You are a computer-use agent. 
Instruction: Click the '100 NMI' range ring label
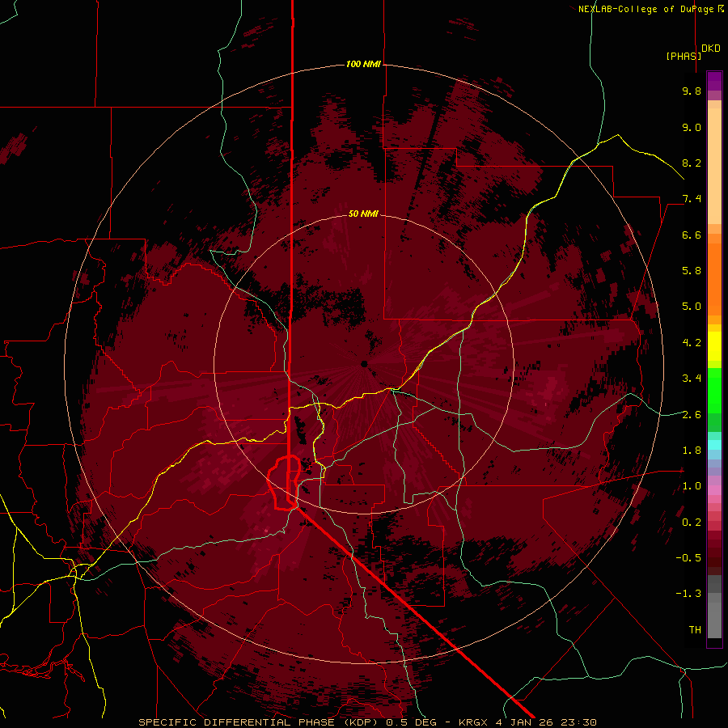pos(363,64)
